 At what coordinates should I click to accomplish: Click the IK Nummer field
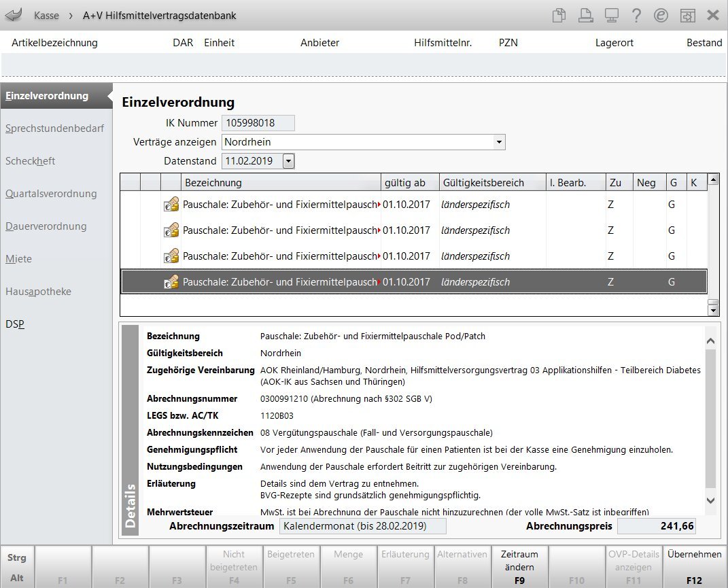[x=258, y=123]
